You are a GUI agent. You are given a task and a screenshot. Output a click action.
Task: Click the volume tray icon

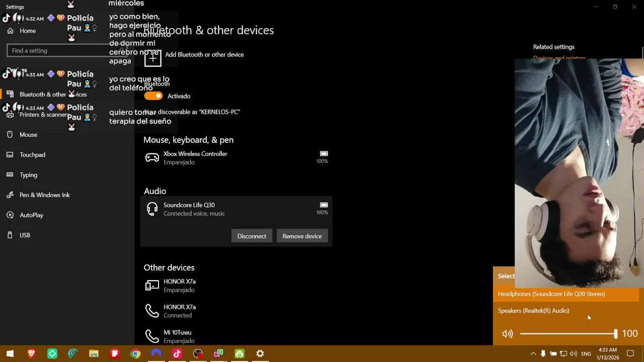click(574, 353)
